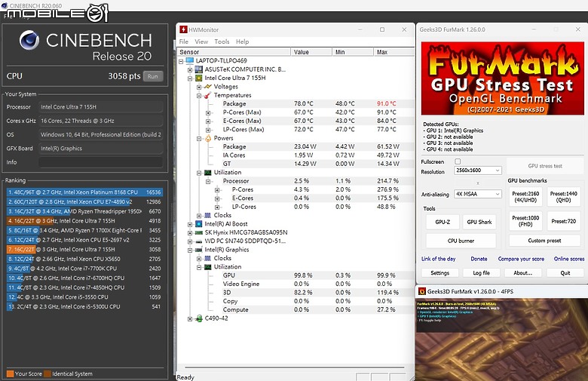Click the graphics Utilization icon
The image size is (588, 381).
pyautogui.click(x=208, y=267)
